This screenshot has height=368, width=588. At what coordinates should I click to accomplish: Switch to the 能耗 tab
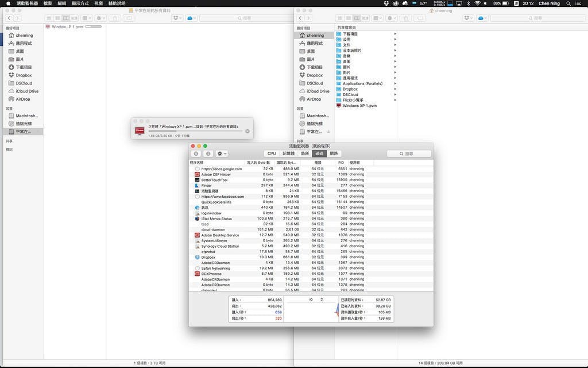(305, 154)
